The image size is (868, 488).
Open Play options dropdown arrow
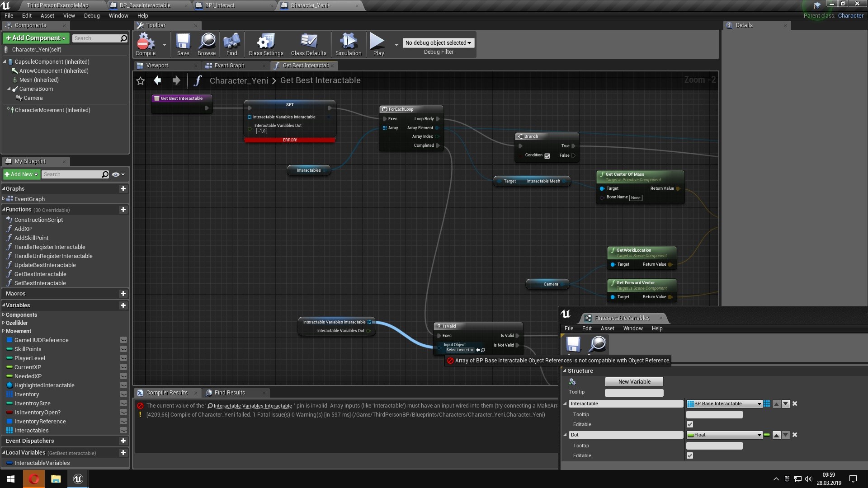coord(396,45)
